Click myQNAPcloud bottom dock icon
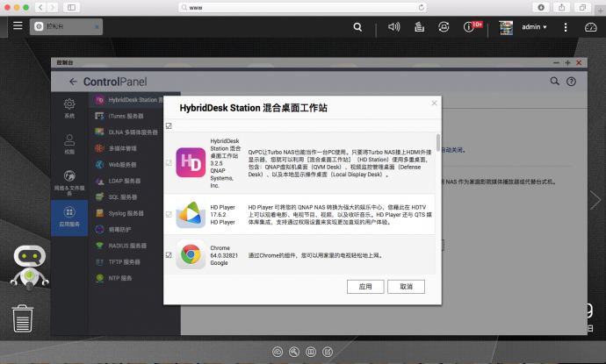Viewport: 606px width, 364px height. tap(278, 352)
